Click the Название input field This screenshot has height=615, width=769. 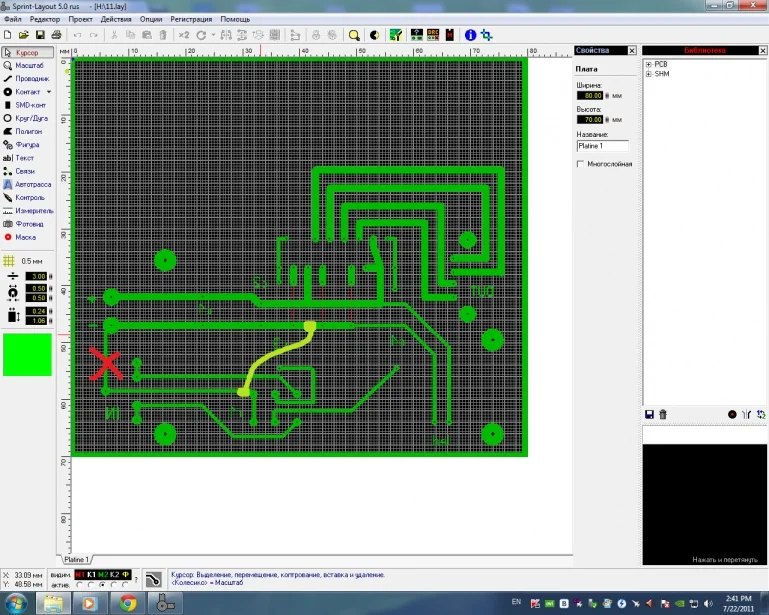pos(602,146)
